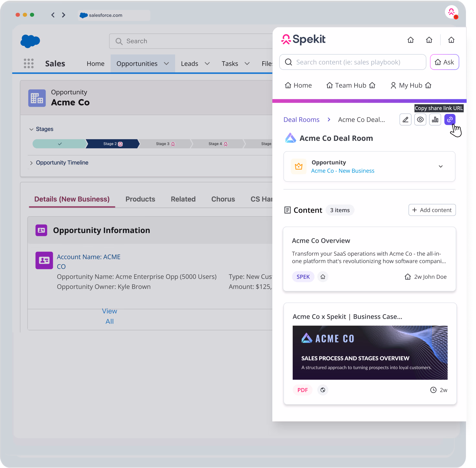Click the house icon next to the Ask button
Image resolution: width=476 pixels, height=468 pixels.
coord(438,62)
